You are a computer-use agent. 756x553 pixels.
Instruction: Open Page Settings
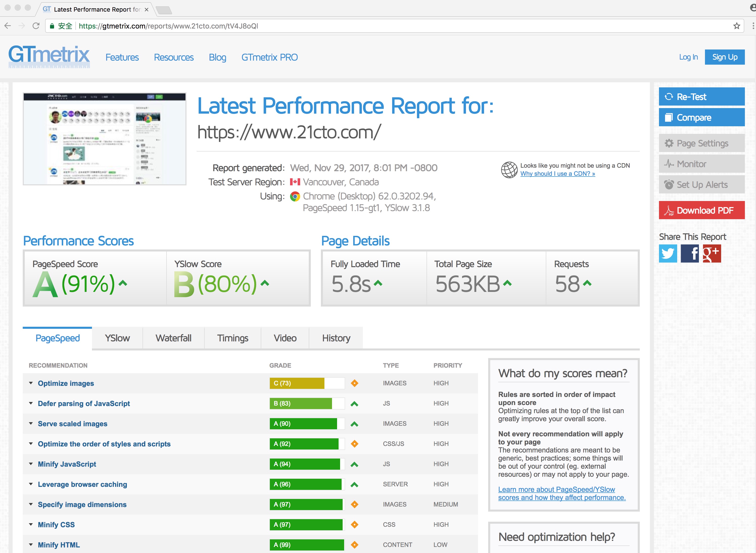(702, 143)
